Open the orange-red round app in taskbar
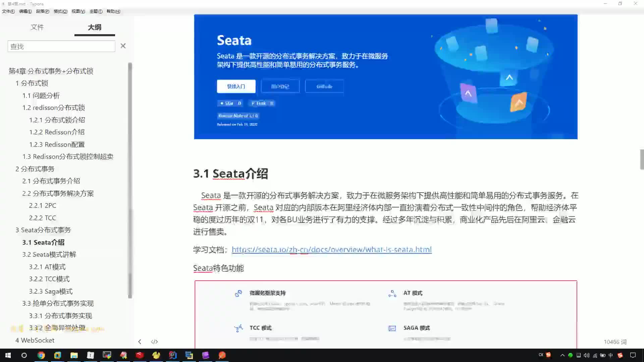This screenshot has height=362, width=644. click(x=222, y=355)
